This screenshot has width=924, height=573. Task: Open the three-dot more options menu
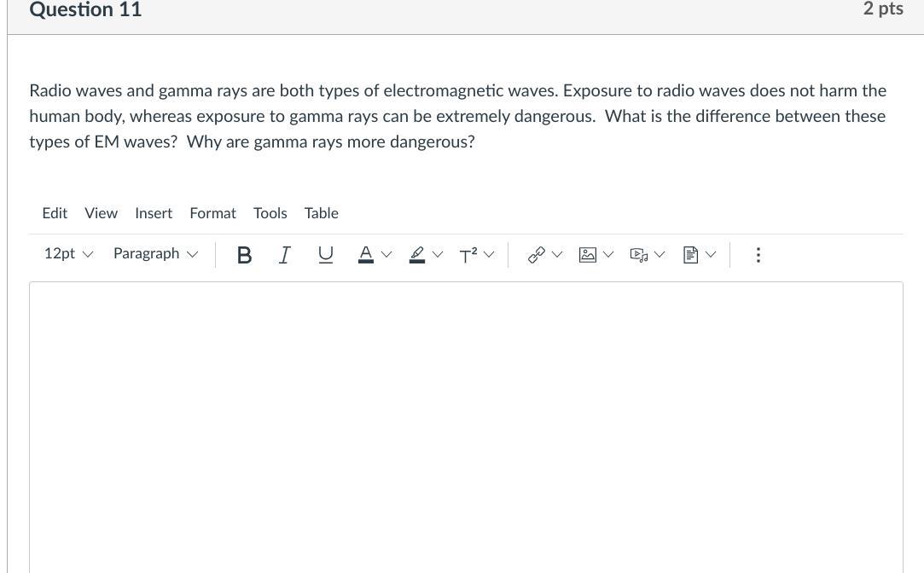point(758,254)
